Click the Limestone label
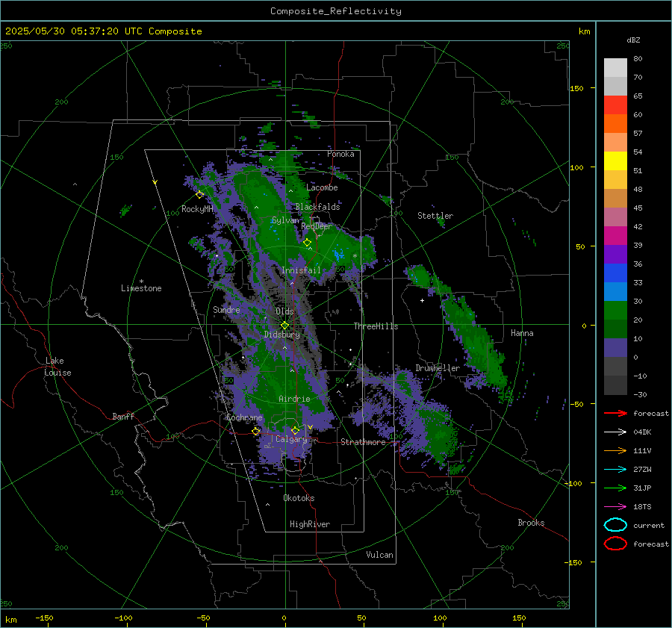 (141, 288)
